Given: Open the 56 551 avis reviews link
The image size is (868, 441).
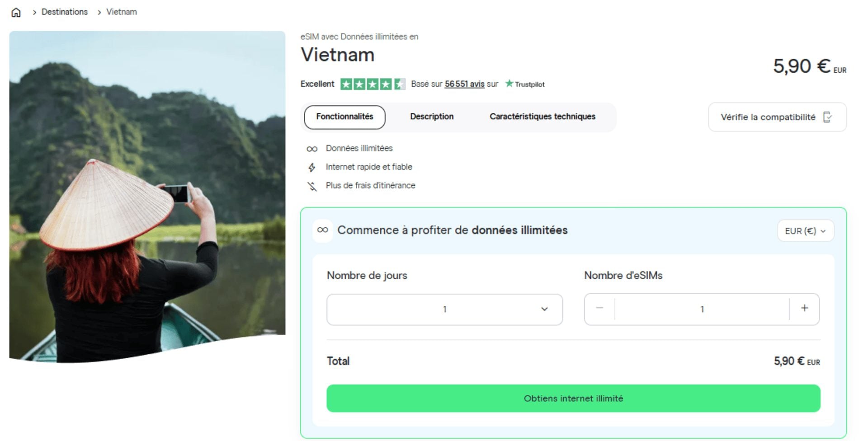Looking at the screenshot, I should 464,84.
